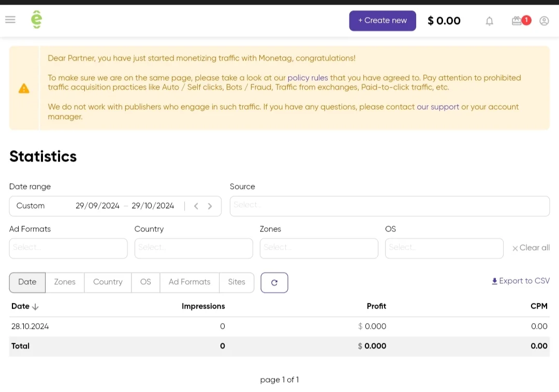The height and width of the screenshot is (392, 559).
Task: Open the Source select dropdown
Action: click(390, 206)
